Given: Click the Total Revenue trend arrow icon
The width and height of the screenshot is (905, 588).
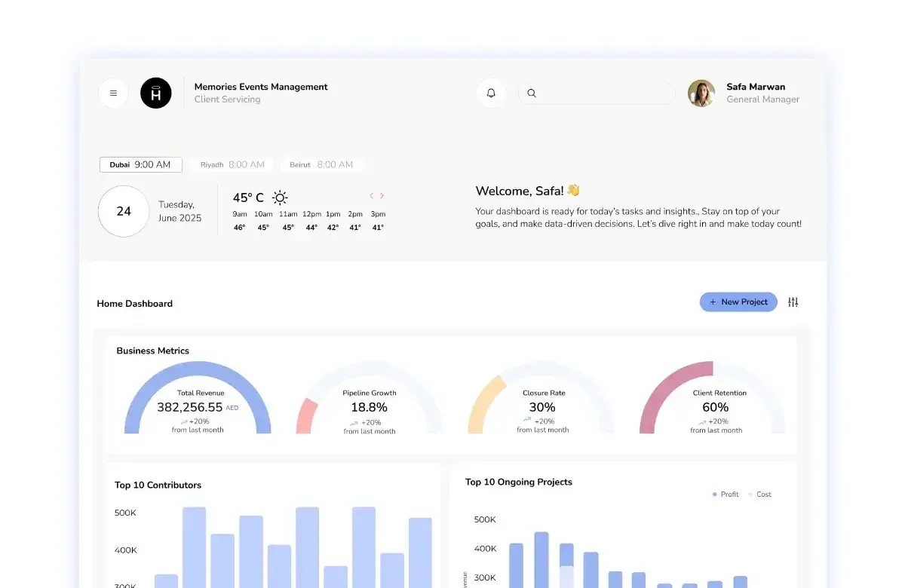Looking at the screenshot, I should coord(185,421).
